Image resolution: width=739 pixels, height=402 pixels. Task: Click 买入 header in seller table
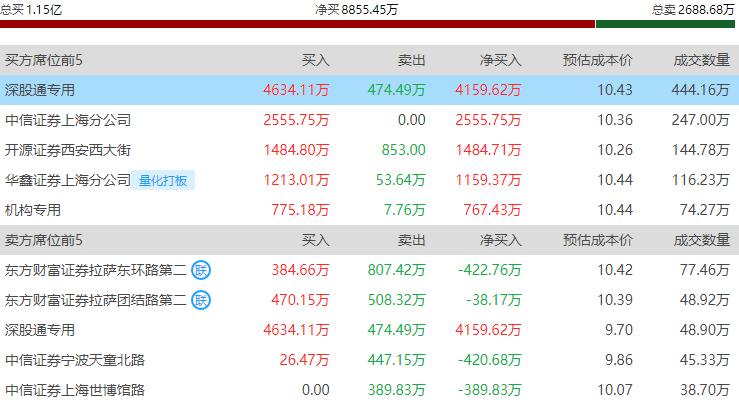[315, 240]
